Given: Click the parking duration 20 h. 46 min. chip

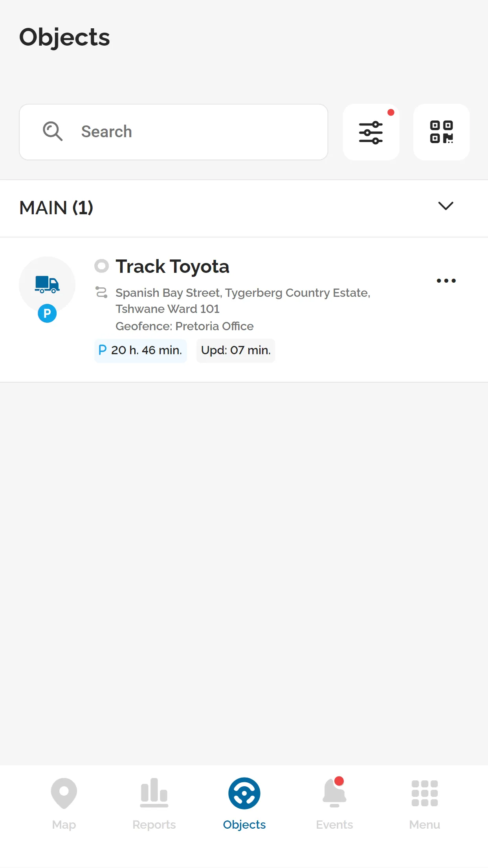Looking at the screenshot, I should [x=140, y=350].
